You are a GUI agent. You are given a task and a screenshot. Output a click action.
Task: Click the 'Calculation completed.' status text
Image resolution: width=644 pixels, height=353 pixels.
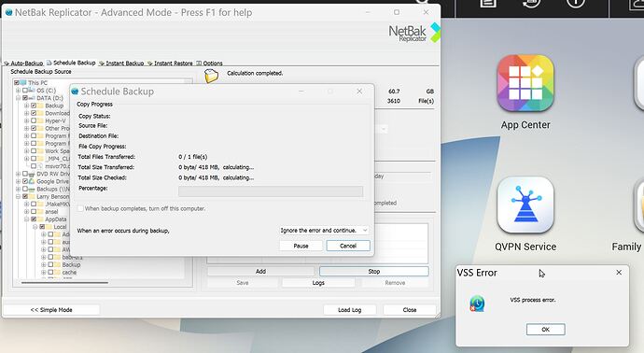[255, 73]
